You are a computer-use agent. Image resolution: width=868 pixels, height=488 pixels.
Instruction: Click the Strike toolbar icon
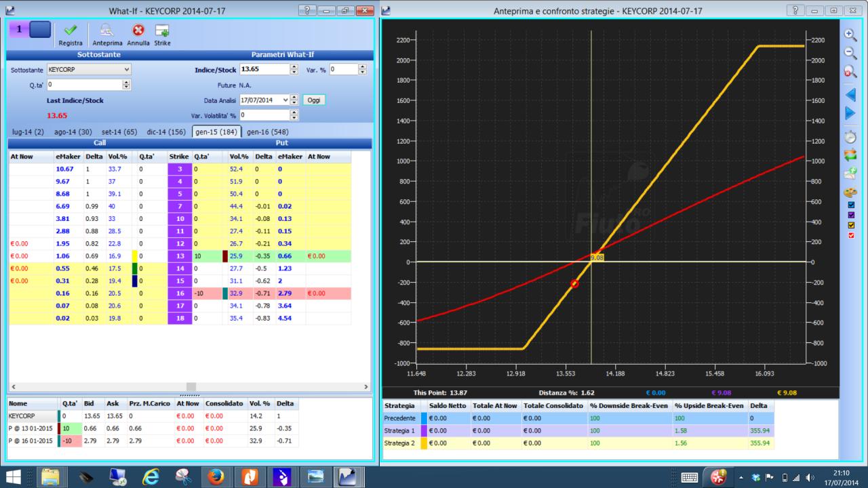pos(161,30)
